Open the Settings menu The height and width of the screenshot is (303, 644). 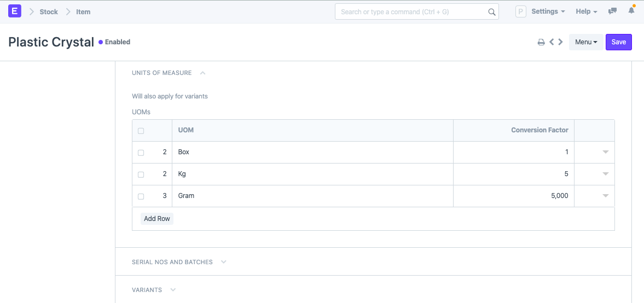(x=548, y=11)
